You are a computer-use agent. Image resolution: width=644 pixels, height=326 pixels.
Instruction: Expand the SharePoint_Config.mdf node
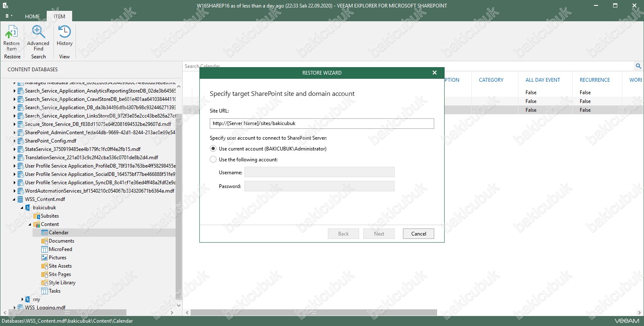pyautogui.click(x=14, y=141)
